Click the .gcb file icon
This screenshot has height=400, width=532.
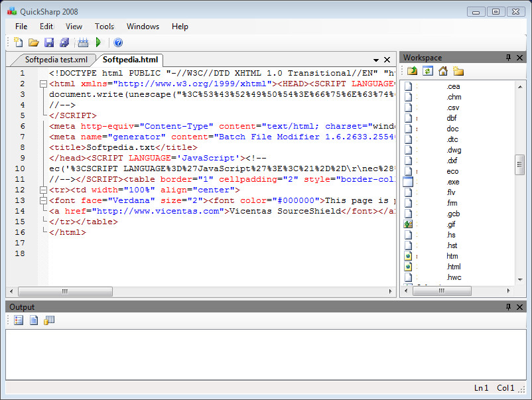tap(408, 214)
